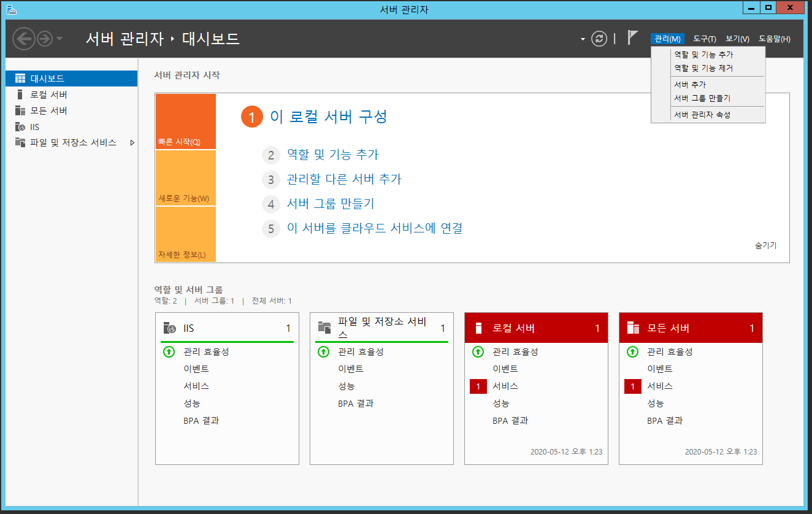Click orange step 1 number circle
The image size is (812, 514).
click(x=251, y=117)
